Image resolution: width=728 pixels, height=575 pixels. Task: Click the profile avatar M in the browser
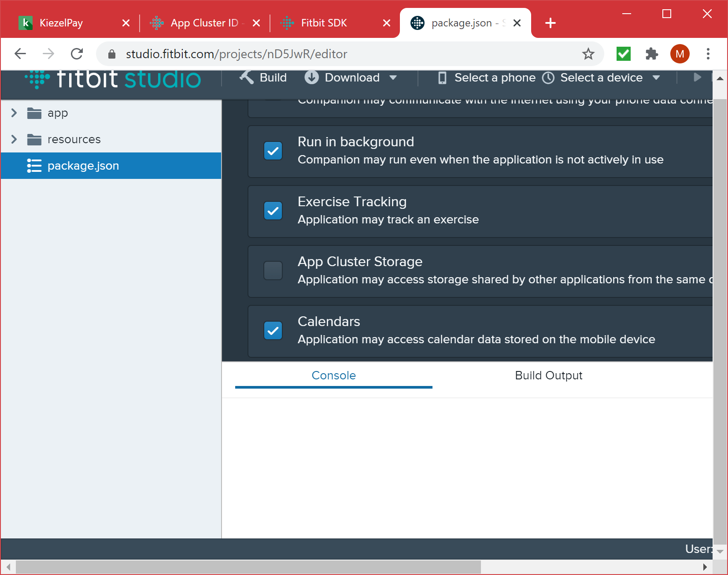pyautogui.click(x=679, y=54)
